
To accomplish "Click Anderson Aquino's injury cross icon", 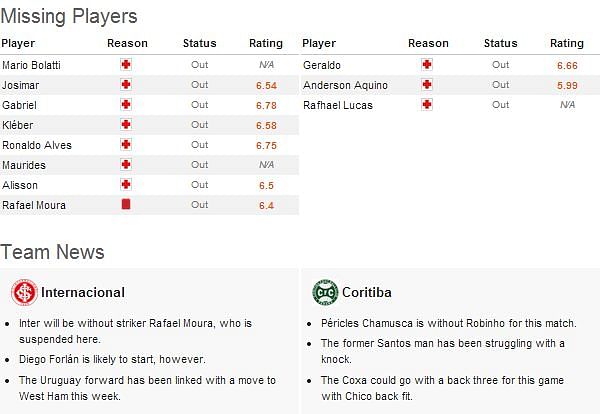I will coord(427,84).
